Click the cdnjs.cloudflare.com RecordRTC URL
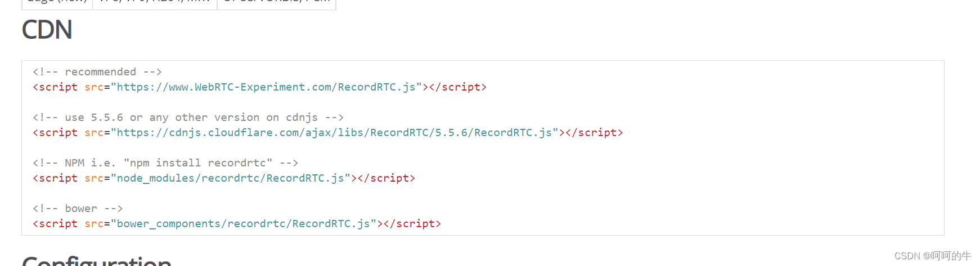 [x=334, y=133]
